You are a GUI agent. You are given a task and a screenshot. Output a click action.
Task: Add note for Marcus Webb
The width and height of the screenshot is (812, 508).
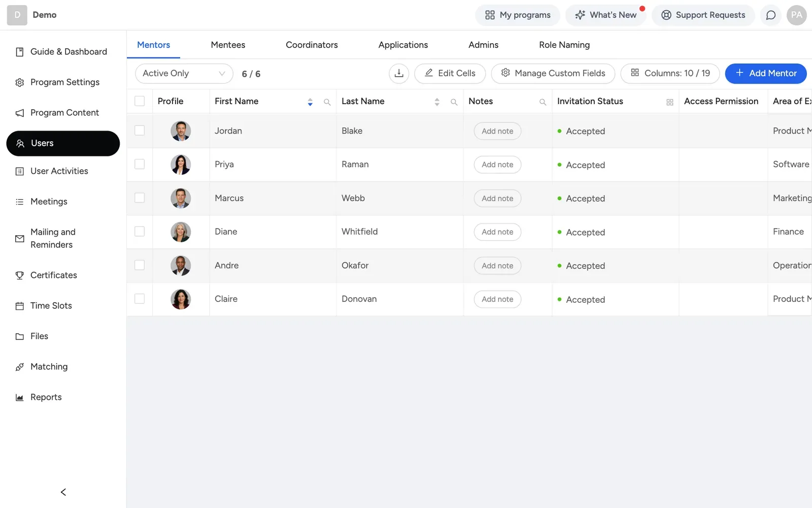(497, 198)
